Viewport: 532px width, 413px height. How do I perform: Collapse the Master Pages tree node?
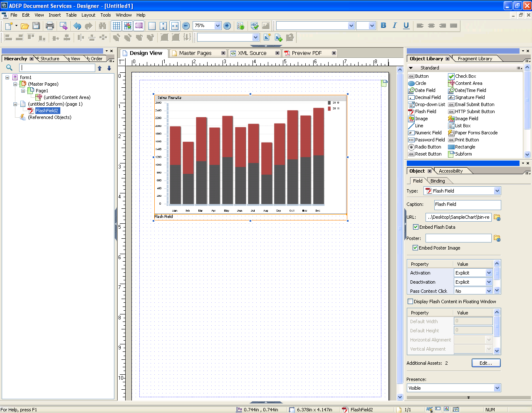15,84
